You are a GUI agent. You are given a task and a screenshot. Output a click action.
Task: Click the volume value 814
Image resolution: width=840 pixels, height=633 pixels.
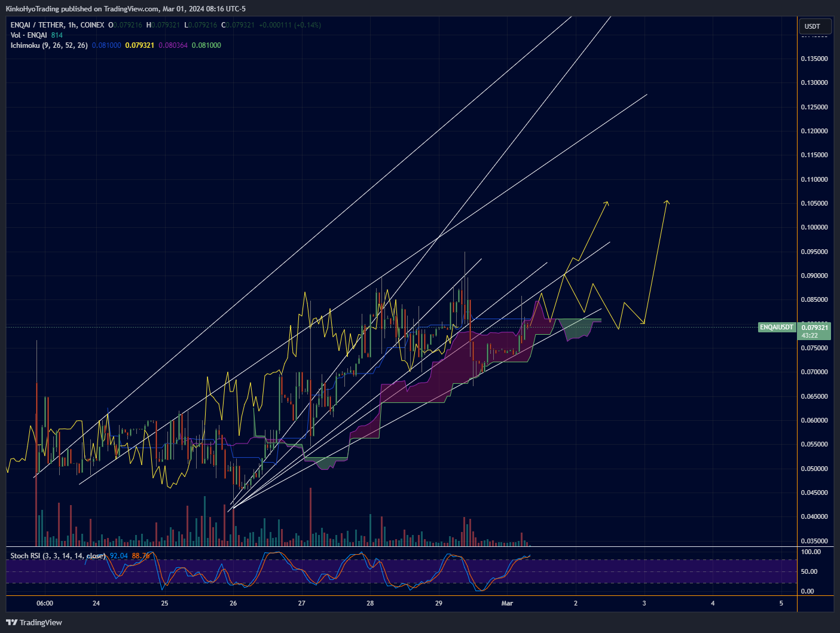(57, 35)
